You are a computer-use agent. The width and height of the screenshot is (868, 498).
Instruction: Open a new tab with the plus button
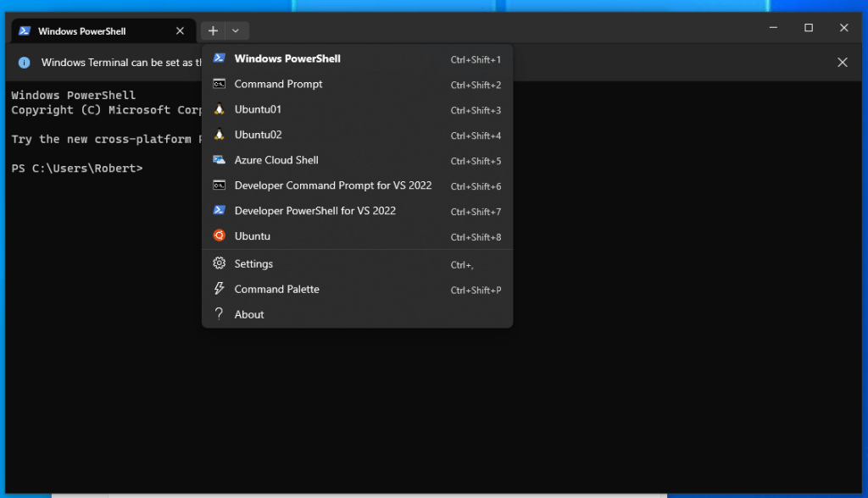(213, 30)
